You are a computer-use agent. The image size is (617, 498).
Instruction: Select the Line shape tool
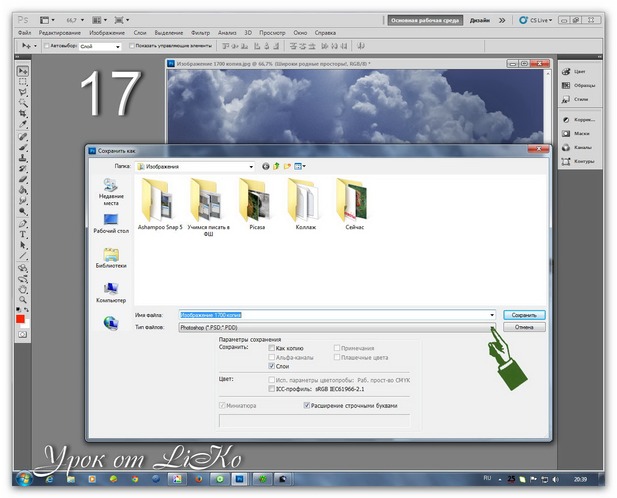[x=23, y=256]
